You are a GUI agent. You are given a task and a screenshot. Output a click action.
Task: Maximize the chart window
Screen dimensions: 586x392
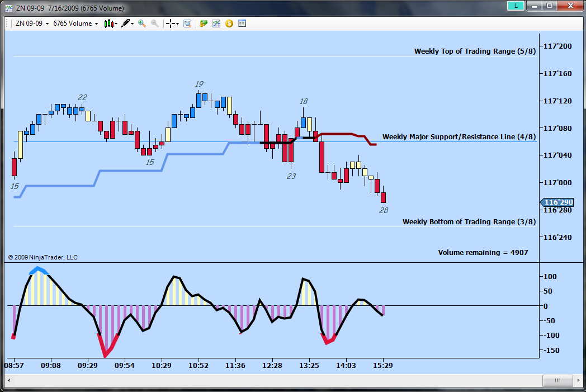(550, 6)
